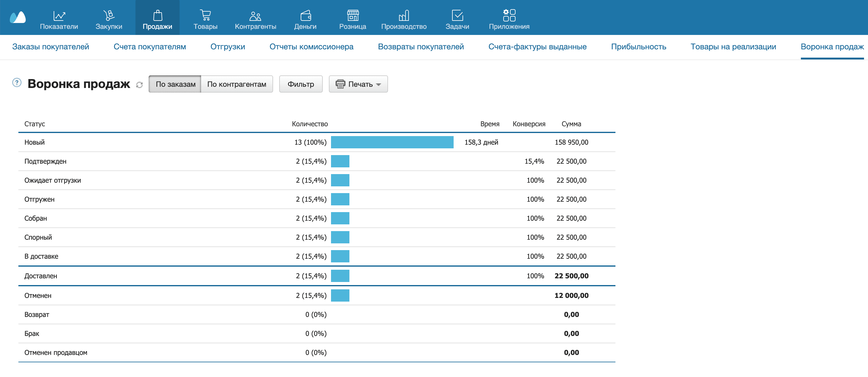
Task: Open the Задачи checkmark icon
Action: tap(457, 16)
